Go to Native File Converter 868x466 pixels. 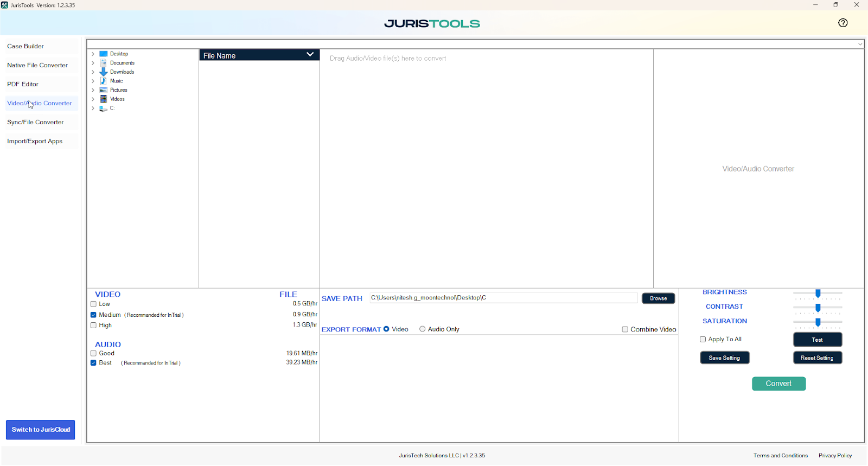(x=37, y=65)
